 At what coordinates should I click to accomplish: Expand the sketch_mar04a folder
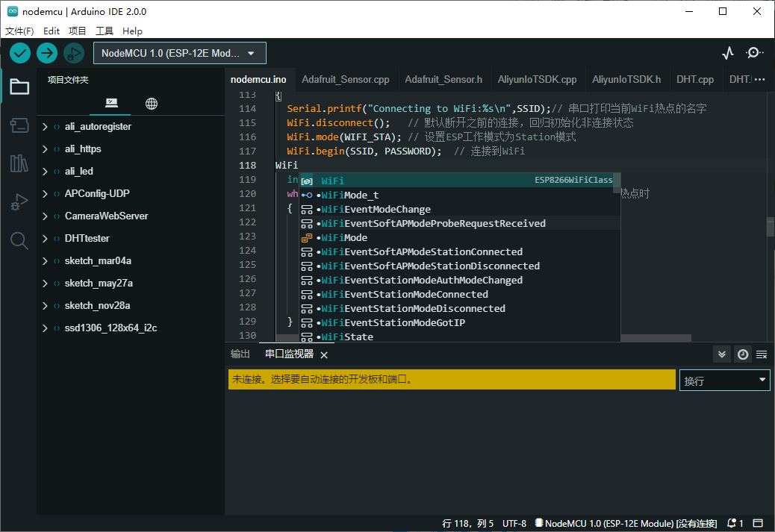pos(45,261)
